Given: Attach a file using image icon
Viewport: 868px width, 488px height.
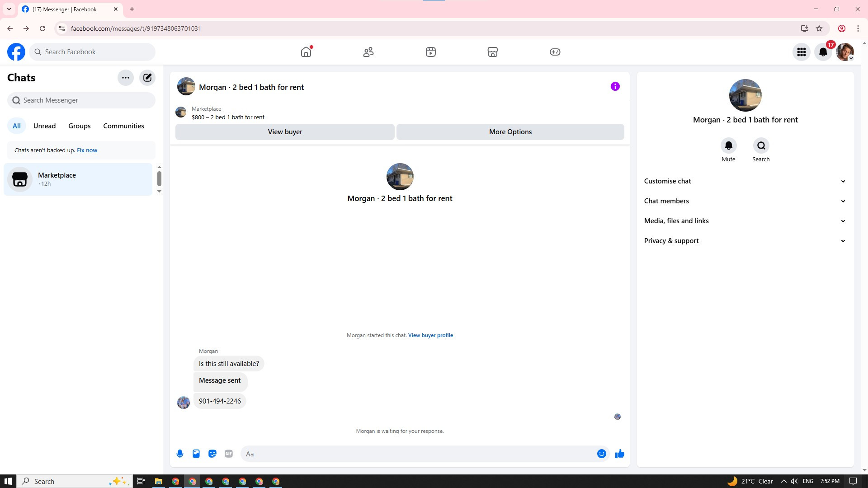Looking at the screenshot, I should click(196, 454).
